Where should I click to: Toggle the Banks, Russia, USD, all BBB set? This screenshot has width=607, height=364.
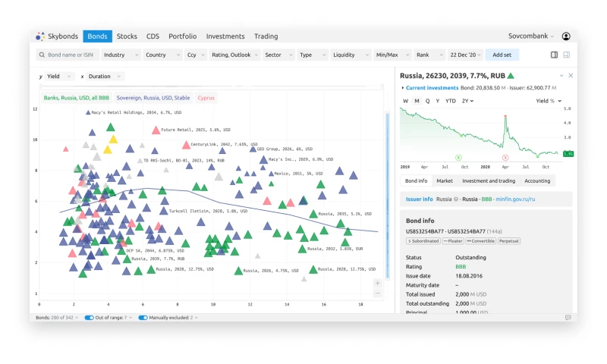pos(76,98)
